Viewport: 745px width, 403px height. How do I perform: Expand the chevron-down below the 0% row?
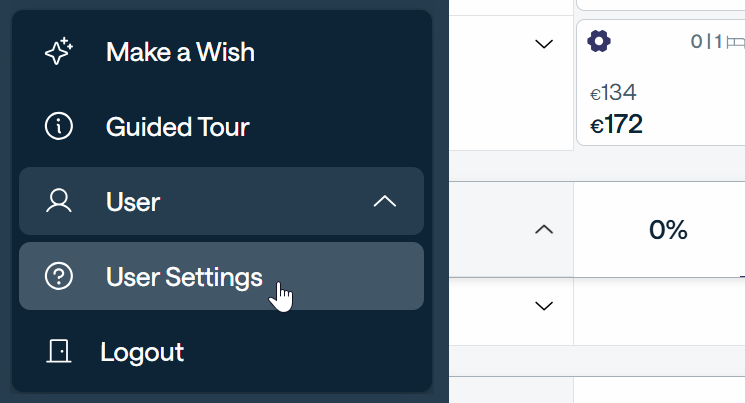544,306
